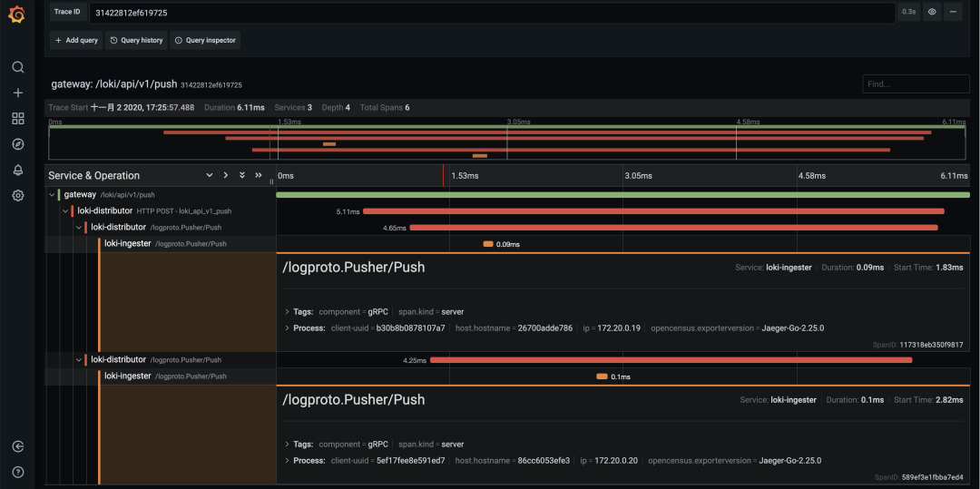Click the red 4.25ms span bar

coord(671,360)
